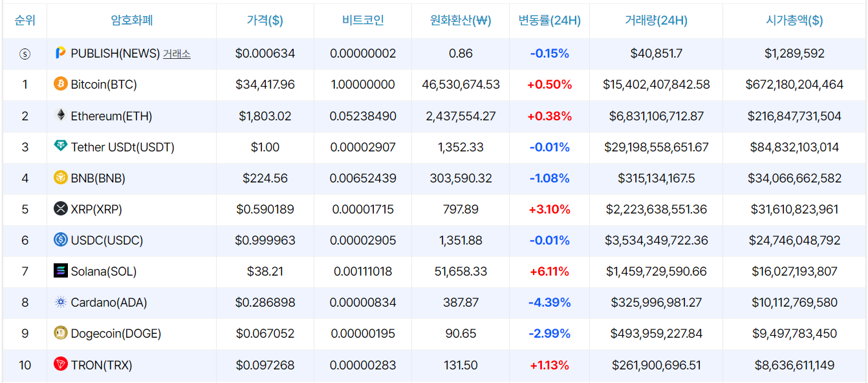Open the XRP(XRP) coin page
868x383 pixels.
click(x=96, y=209)
